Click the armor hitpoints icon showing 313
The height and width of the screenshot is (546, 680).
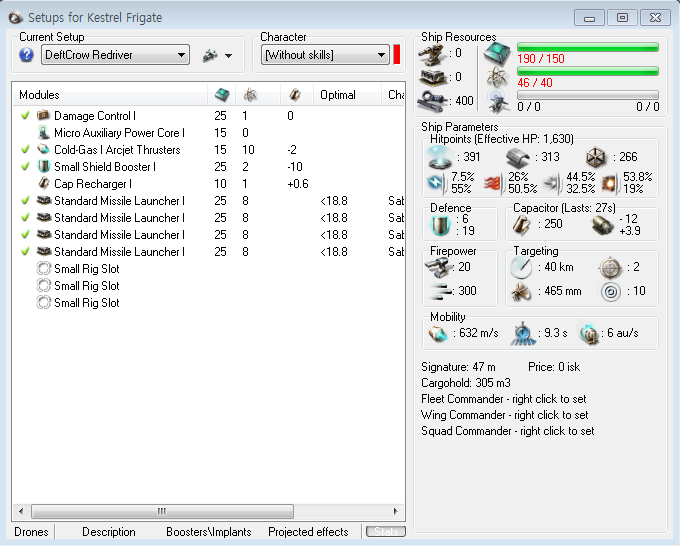(518, 158)
